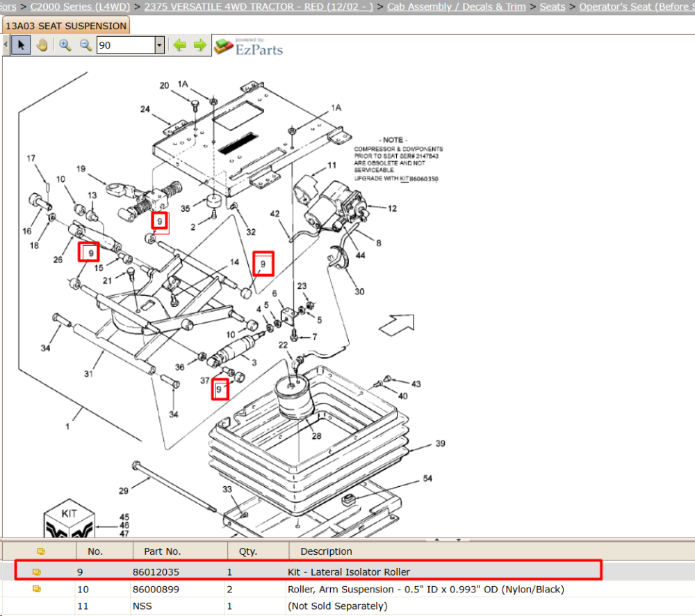Screen dimensions: 695x616
Task: Click callout 20 in the diagram
Action: click(x=164, y=85)
